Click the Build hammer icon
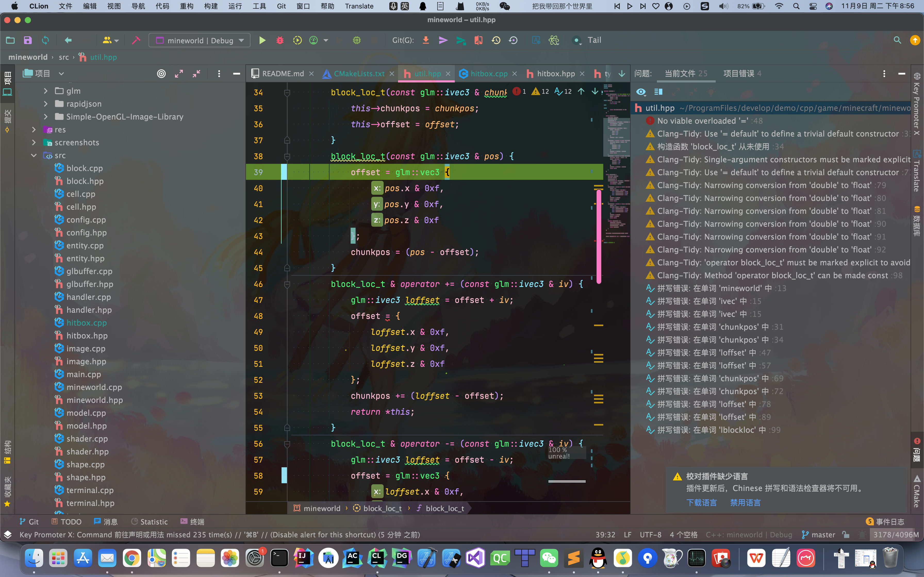The height and width of the screenshot is (577, 924). click(136, 40)
